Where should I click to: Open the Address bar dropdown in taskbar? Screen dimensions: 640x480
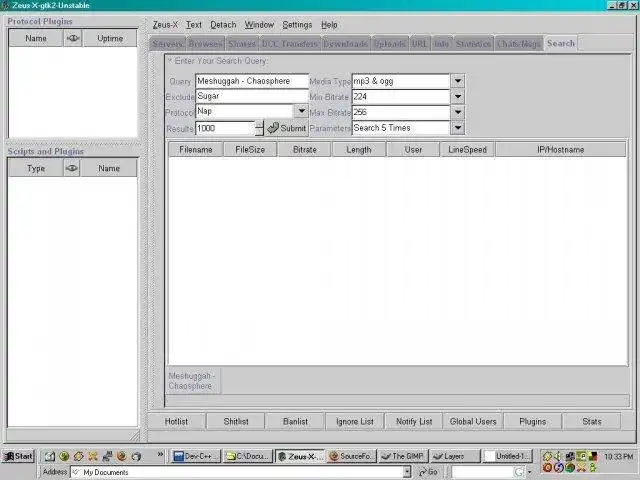tap(407, 472)
